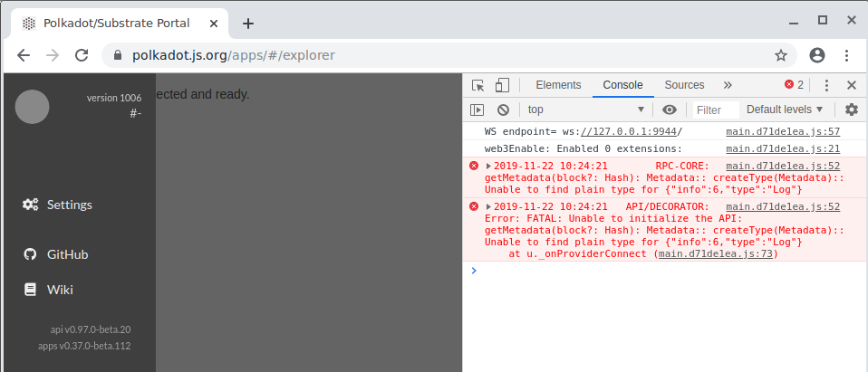Open main.d71de1ea.js:21 source link
Image resolution: width=868 pixels, height=372 pixels.
[783, 148]
